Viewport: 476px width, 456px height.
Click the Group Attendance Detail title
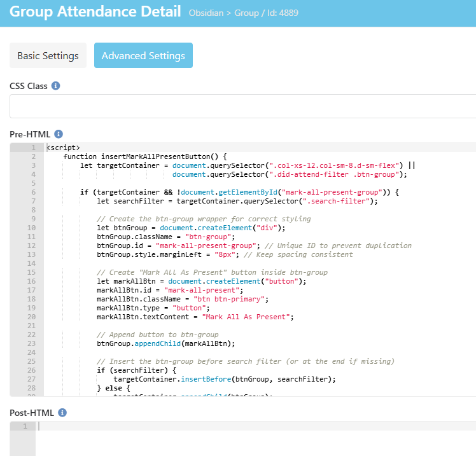[x=95, y=12]
